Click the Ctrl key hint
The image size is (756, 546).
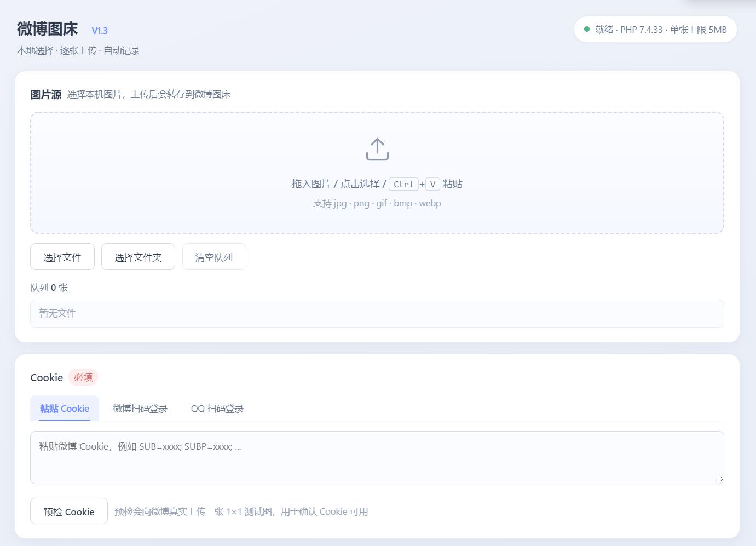coord(403,184)
